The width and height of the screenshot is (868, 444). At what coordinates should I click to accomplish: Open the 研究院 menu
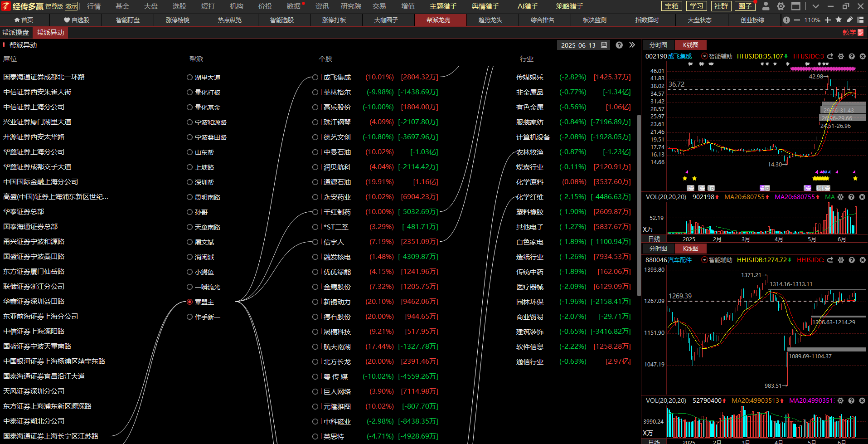351,6
